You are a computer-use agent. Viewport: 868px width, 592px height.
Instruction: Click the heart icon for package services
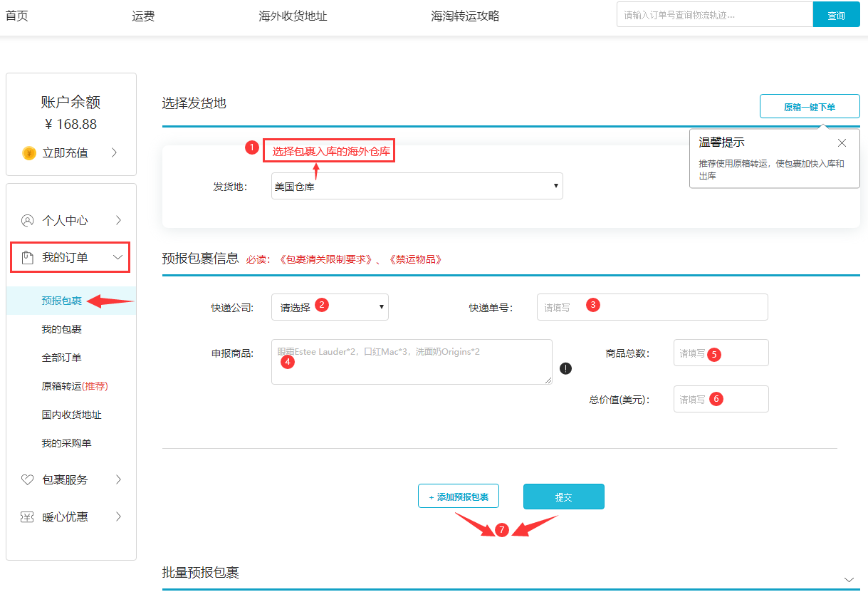[28, 479]
